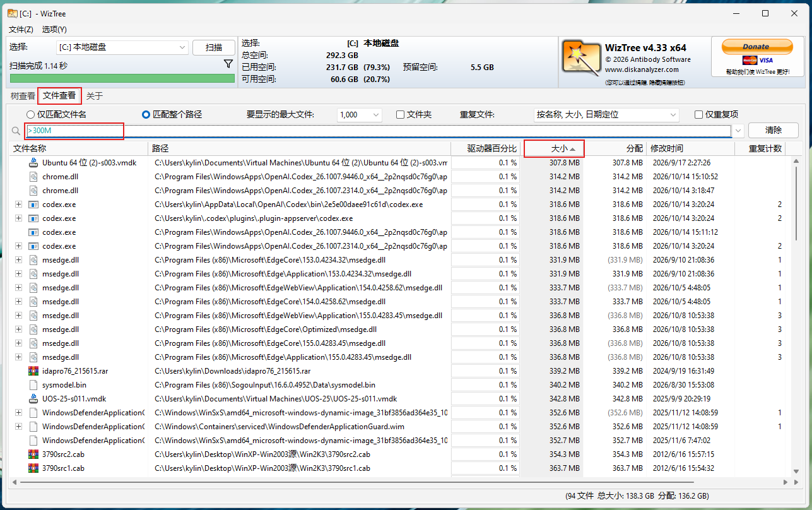Image resolution: width=812 pixels, height=510 pixels.
Task: Expand the codex.exe row under Codex_26.1007.2314.0
Action: click(x=18, y=246)
